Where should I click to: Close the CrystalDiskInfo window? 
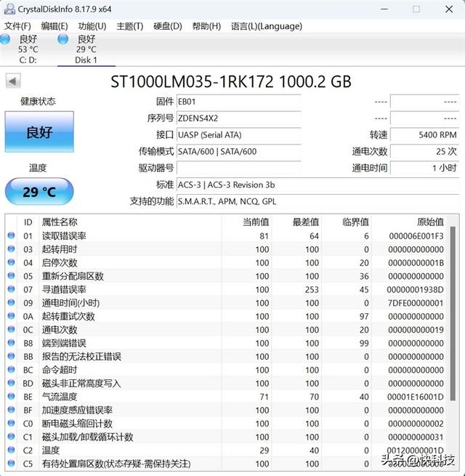449,9
